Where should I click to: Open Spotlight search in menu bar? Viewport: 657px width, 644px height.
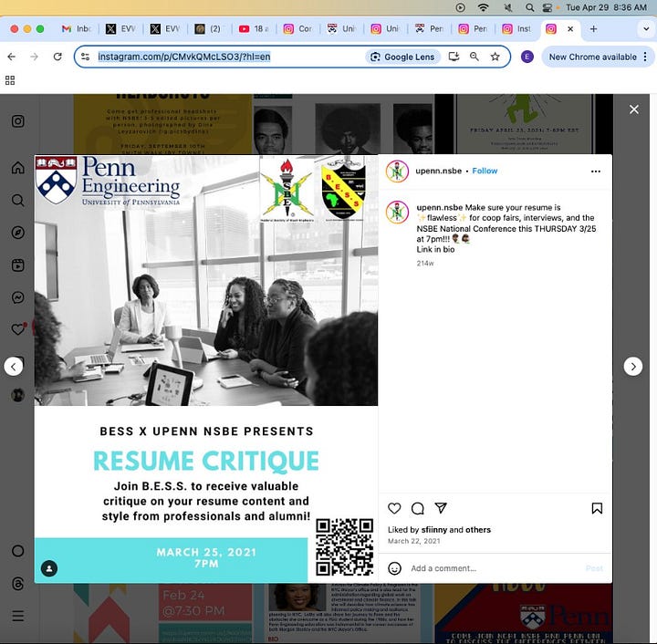click(529, 7)
